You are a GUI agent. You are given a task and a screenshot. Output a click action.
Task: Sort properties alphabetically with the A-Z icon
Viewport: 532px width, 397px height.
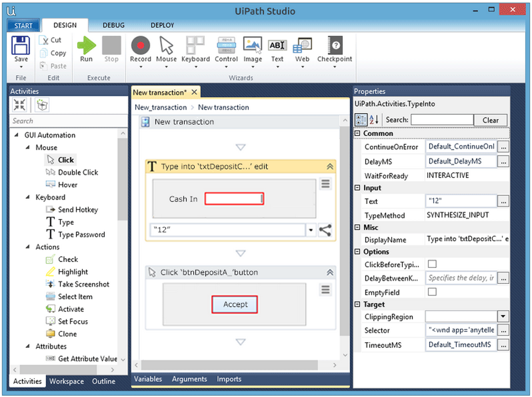[374, 120]
